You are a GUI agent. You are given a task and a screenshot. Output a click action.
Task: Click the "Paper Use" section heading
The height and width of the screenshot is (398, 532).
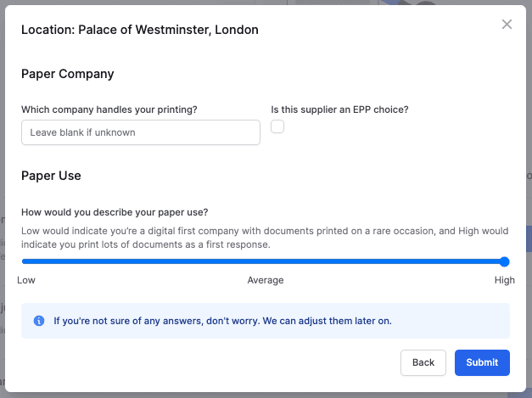click(51, 176)
